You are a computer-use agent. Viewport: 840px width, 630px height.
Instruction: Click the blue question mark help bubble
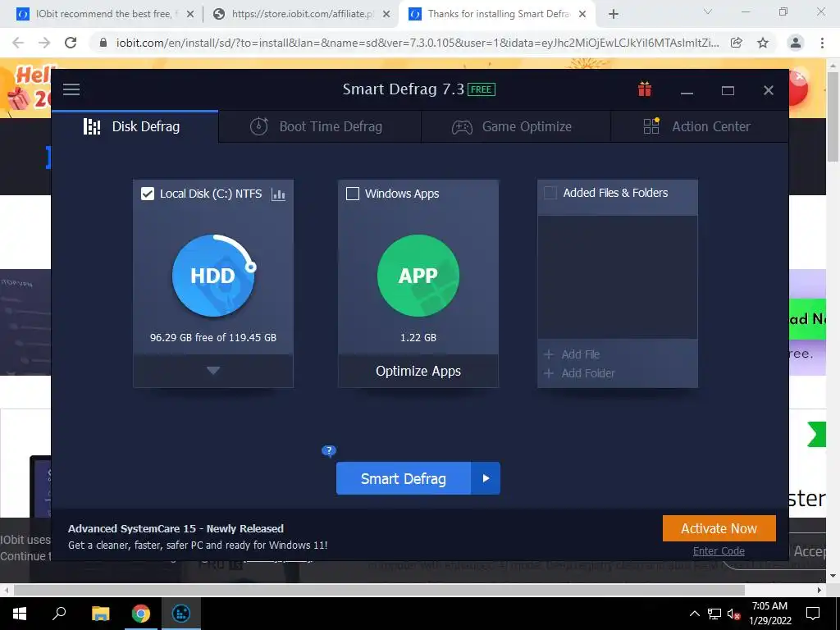pos(328,451)
